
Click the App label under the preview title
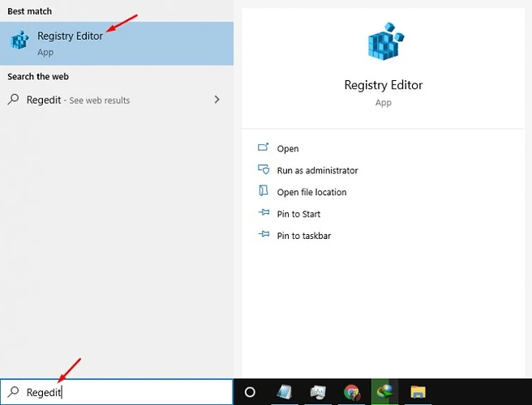pos(384,102)
